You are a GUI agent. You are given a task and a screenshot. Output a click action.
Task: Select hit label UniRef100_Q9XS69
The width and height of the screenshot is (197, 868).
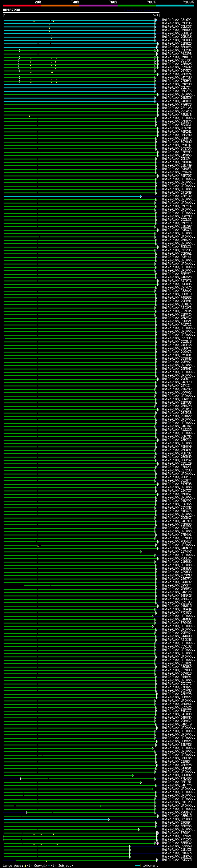pyautogui.click(x=176, y=846)
